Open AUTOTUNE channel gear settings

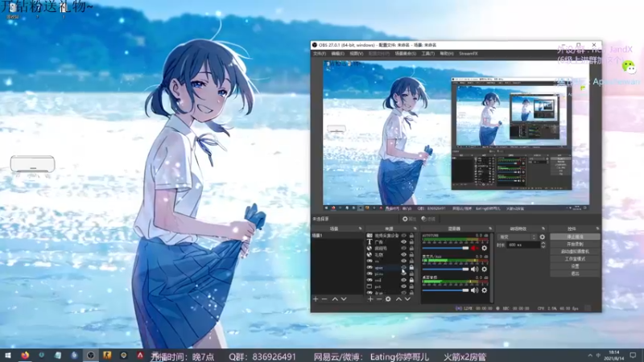point(485,249)
